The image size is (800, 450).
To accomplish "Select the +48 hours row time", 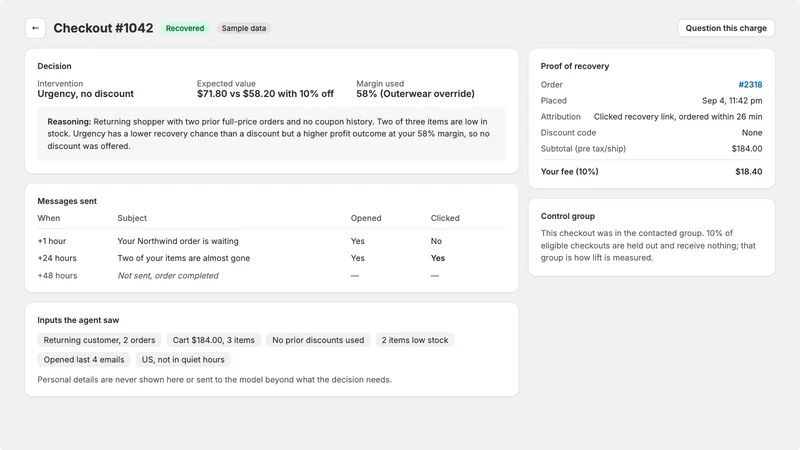I will (57, 276).
